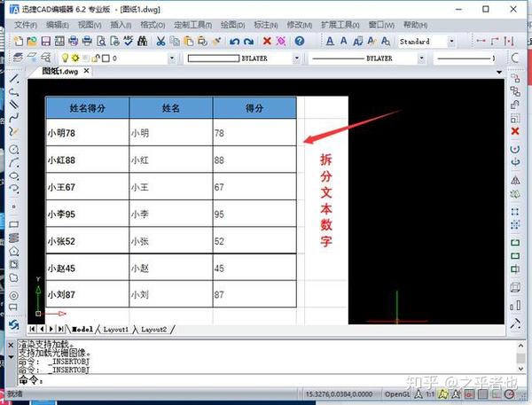
Task: Click the blue refresh arrows icon at left bottom
Action: pos(14,325)
